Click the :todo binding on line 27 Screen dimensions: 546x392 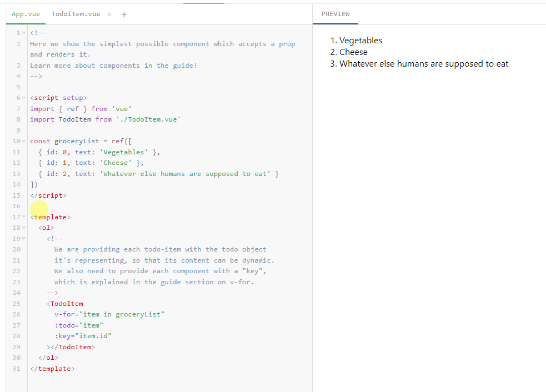64,325
